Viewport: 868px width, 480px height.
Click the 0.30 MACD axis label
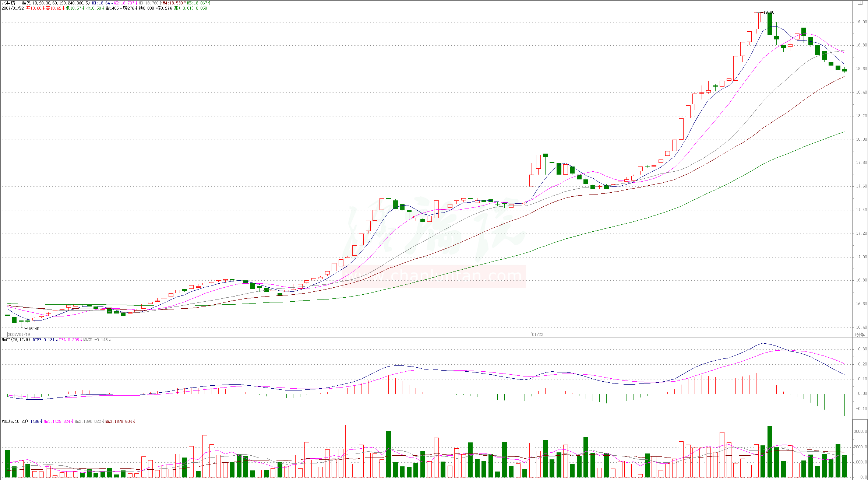[x=862, y=349]
